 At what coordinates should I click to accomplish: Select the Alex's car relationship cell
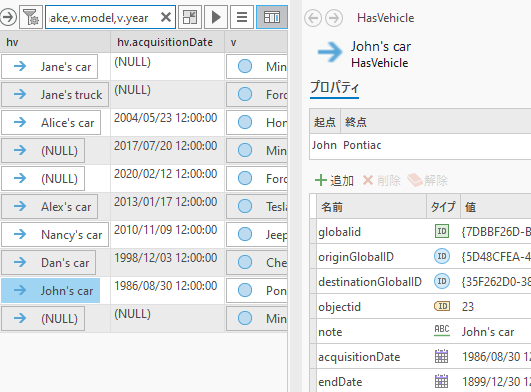(49, 206)
